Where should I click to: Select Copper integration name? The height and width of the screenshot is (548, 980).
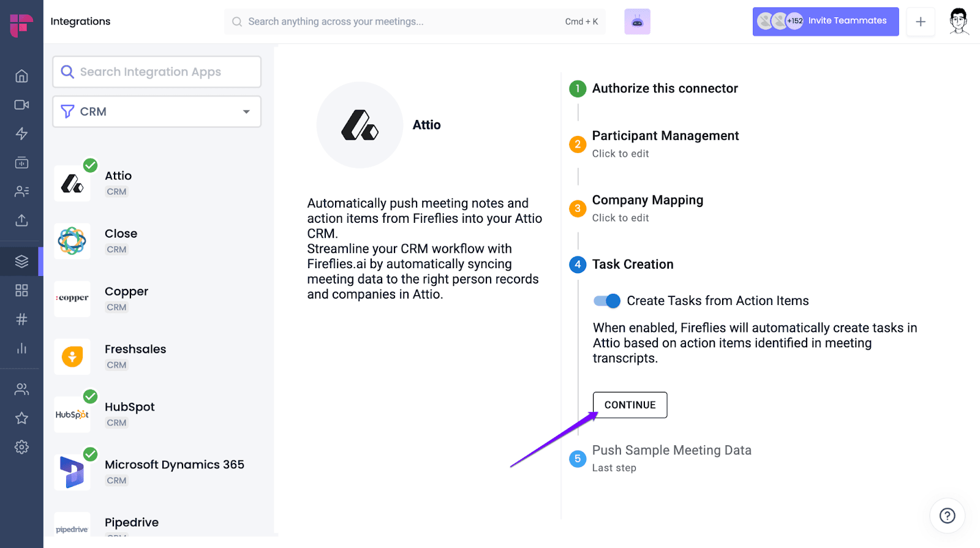point(126,291)
